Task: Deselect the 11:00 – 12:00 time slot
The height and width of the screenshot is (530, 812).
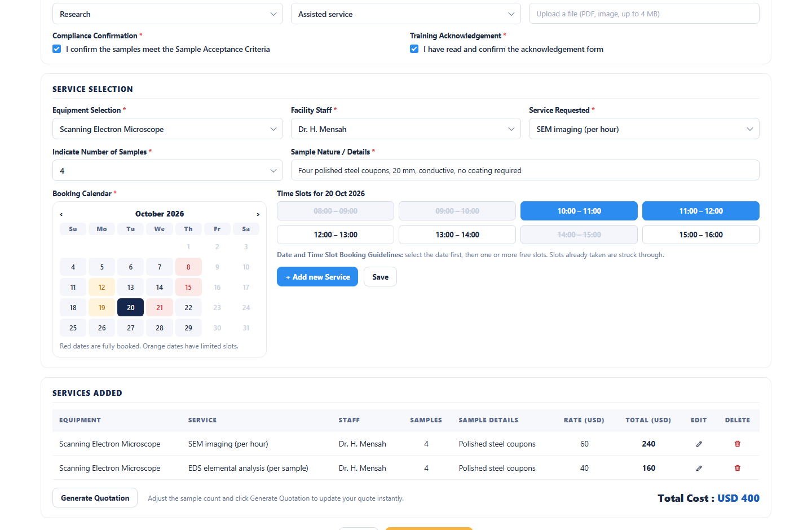Action: pyautogui.click(x=701, y=211)
